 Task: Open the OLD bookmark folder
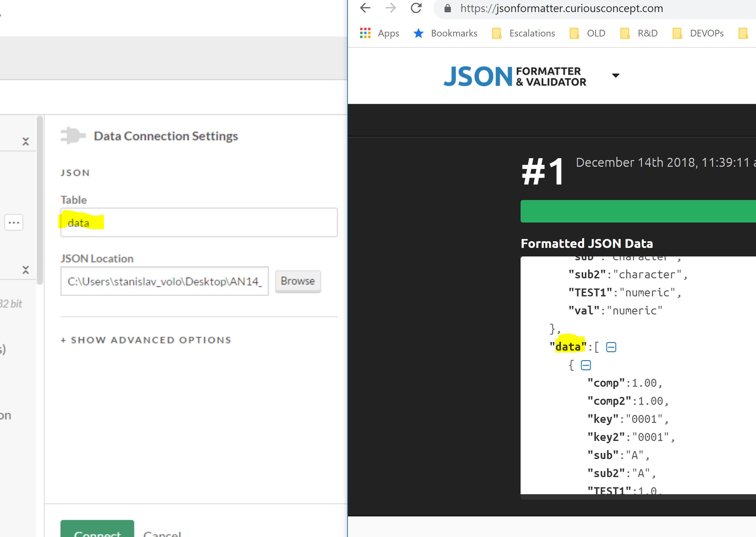[587, 33]
